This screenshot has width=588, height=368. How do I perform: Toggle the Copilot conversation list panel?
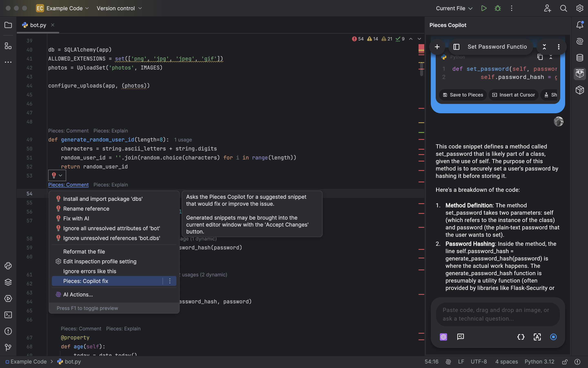tap(456, 47)
